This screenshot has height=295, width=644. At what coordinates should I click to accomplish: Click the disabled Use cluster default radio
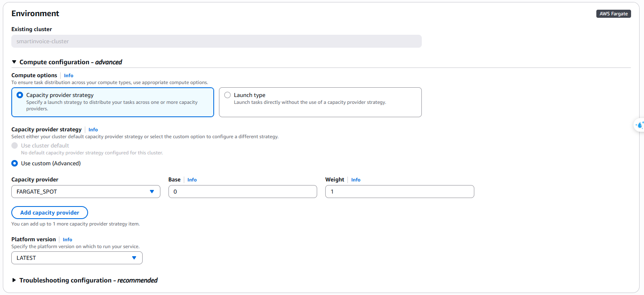tap(15, 145)
